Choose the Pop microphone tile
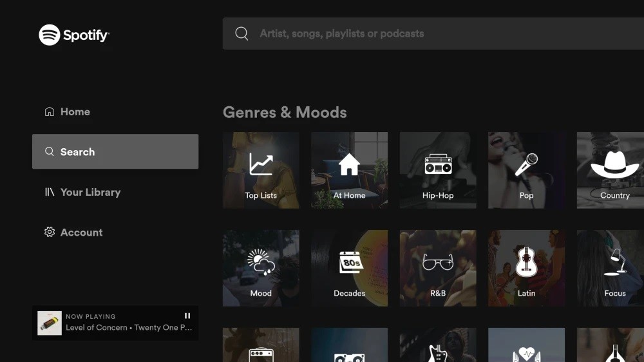This screenshot has height=362, width=644. [x=526, y=170]
